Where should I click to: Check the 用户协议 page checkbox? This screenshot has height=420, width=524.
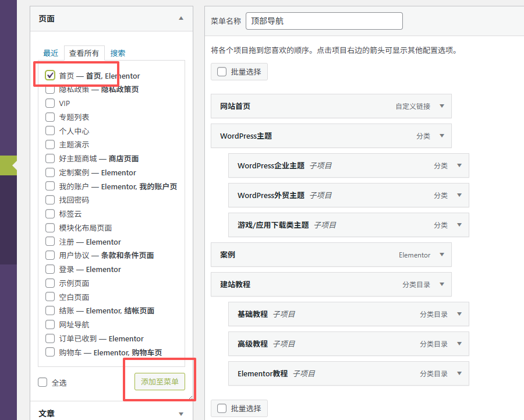(50, 255)
